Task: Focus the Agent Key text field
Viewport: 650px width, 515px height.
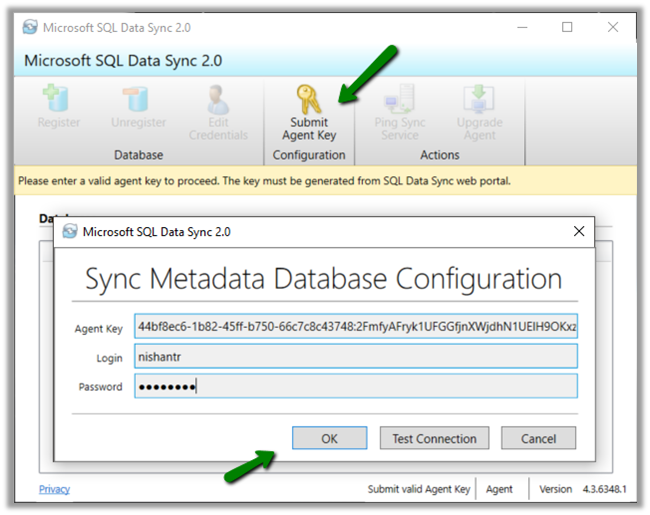Action: (x=355, y=327)
